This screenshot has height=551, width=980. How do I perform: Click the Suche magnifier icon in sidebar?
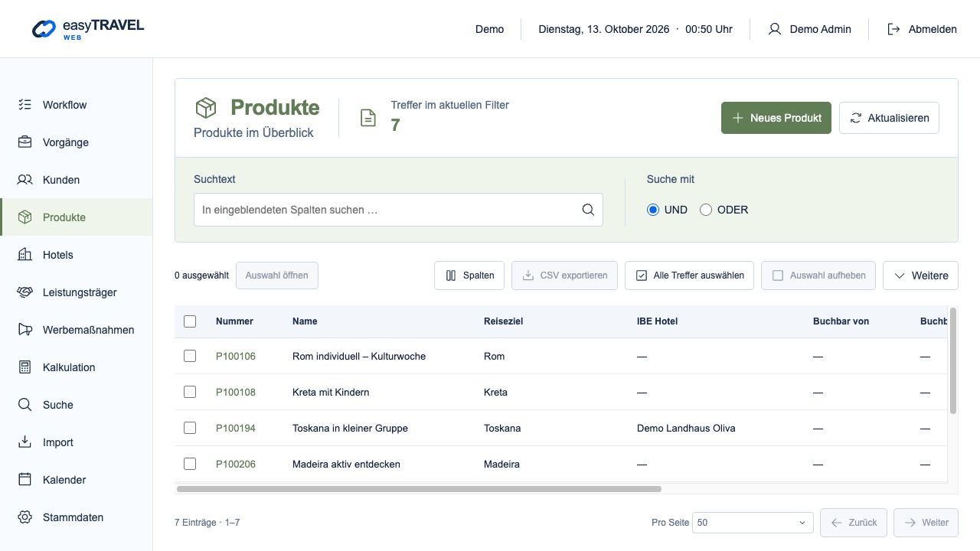[x=25, y=405]
